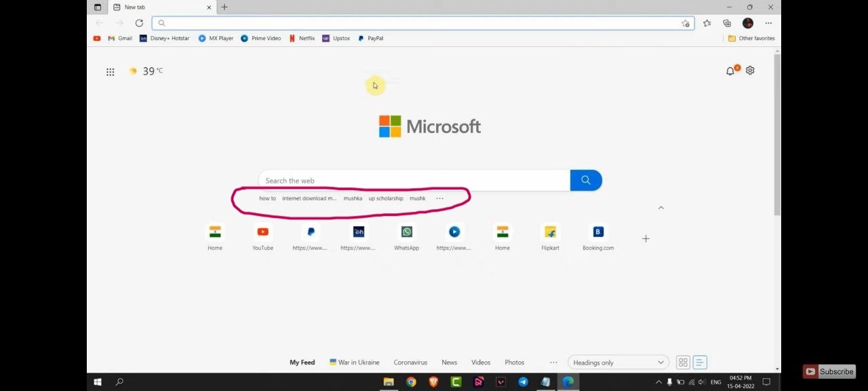Open the 39 °C weather widget
The width and height of the screenshot is (868, 391).
(x=146, y=71)
